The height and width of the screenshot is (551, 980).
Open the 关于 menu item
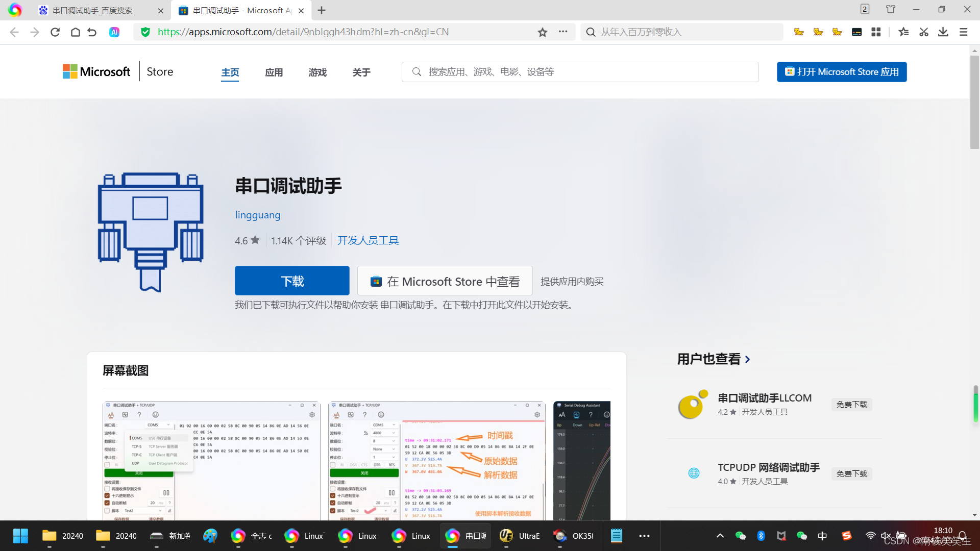pyautogui.click(x=361, y=72)
